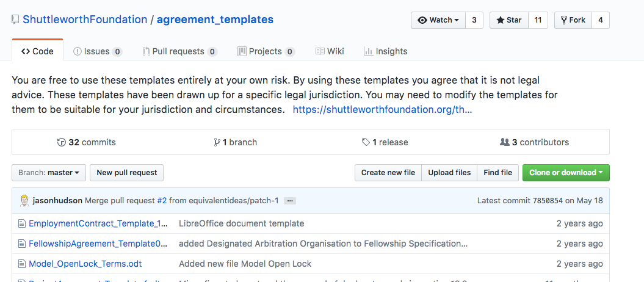
Task: Click '2 years ago' on Model_OpenLock_Terms row
Action: (x=579, y=264)
